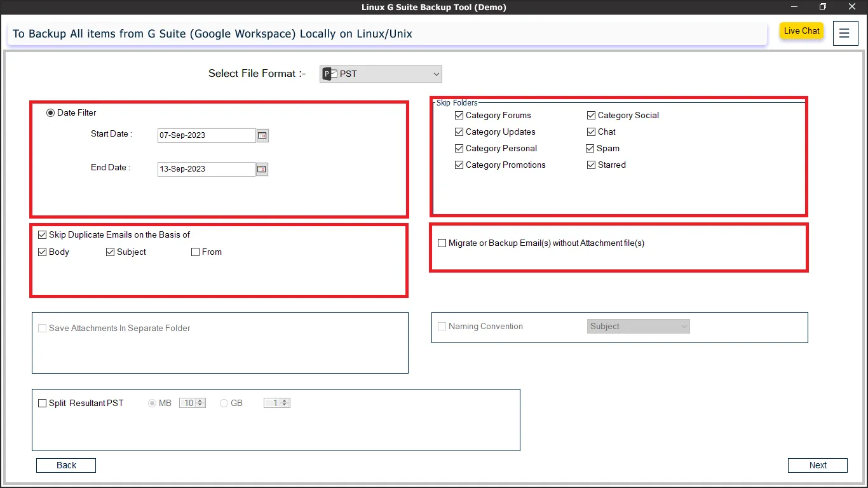This screenshot has height=488, width=868.
Task: Uncheck Skip Duplicate Emails on the Basis of
Action: click(x=43, y=235)
